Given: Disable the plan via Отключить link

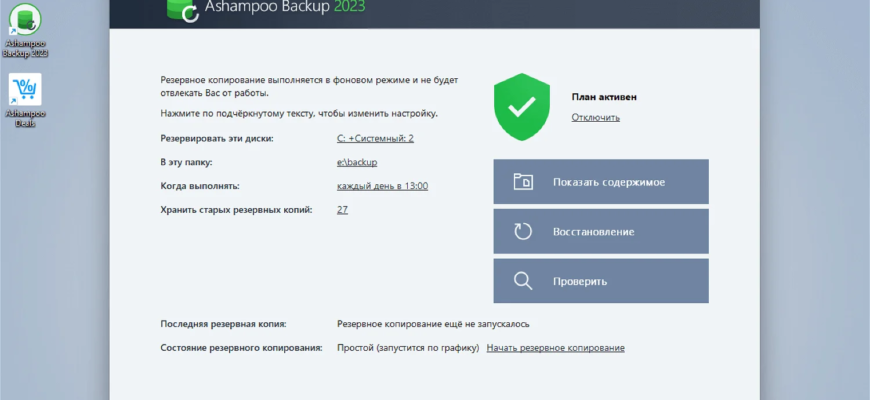Looking at the screenshot, I should coord(595,118).
